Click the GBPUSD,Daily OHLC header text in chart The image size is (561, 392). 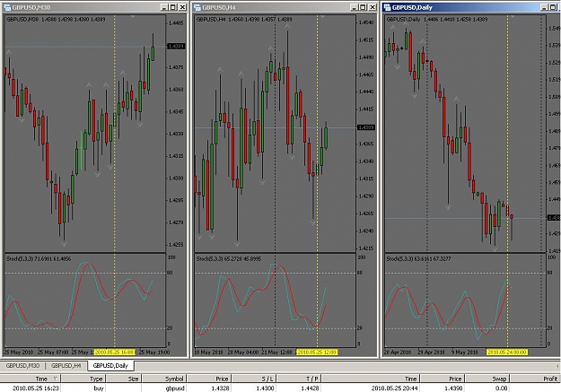pos(437,20)
